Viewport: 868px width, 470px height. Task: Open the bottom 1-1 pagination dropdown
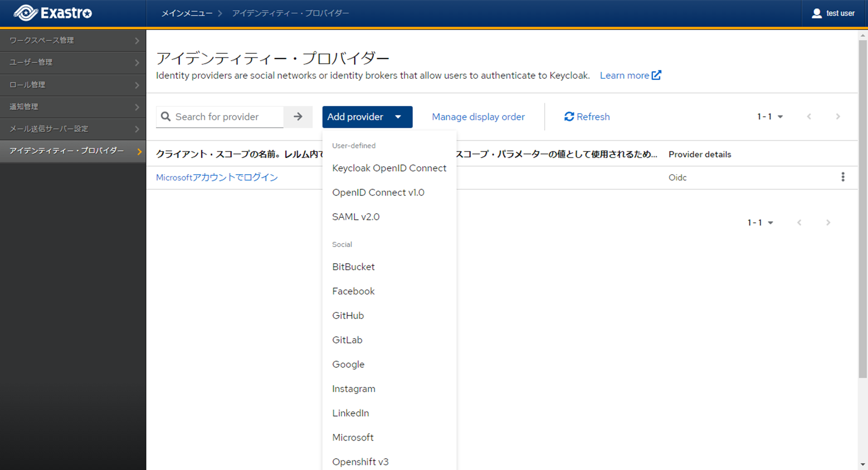760,223
